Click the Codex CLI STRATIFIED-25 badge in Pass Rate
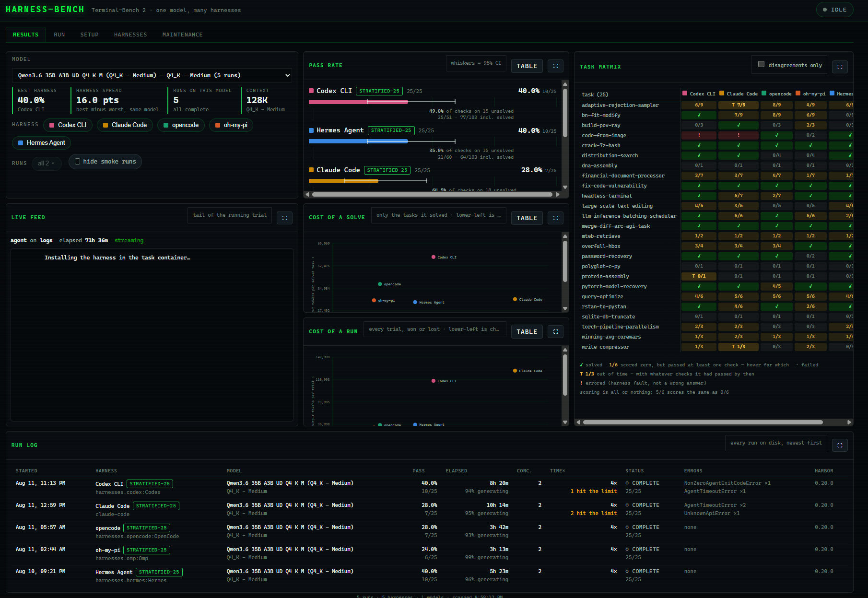Image resolution: width=868 pixels, height=598 pixels. click(379, 91)
